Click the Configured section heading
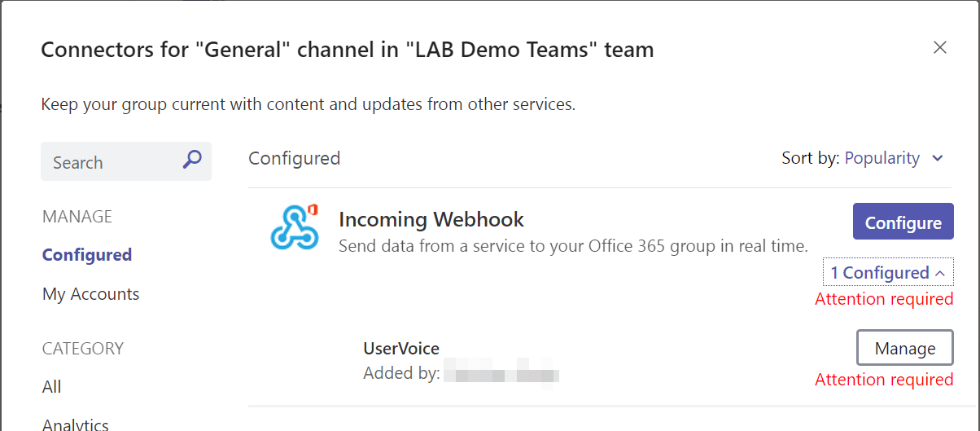980x431 pixels. [x=294, y=158]
